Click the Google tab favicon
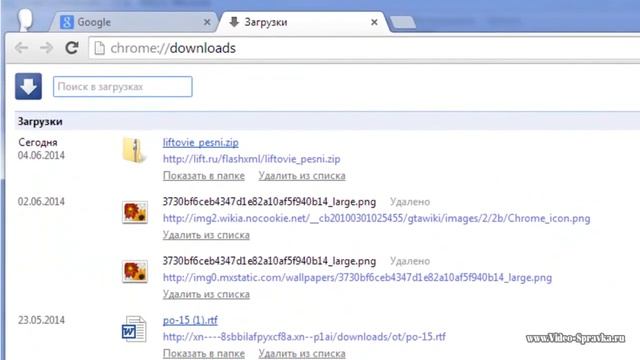 coord(67,22)
